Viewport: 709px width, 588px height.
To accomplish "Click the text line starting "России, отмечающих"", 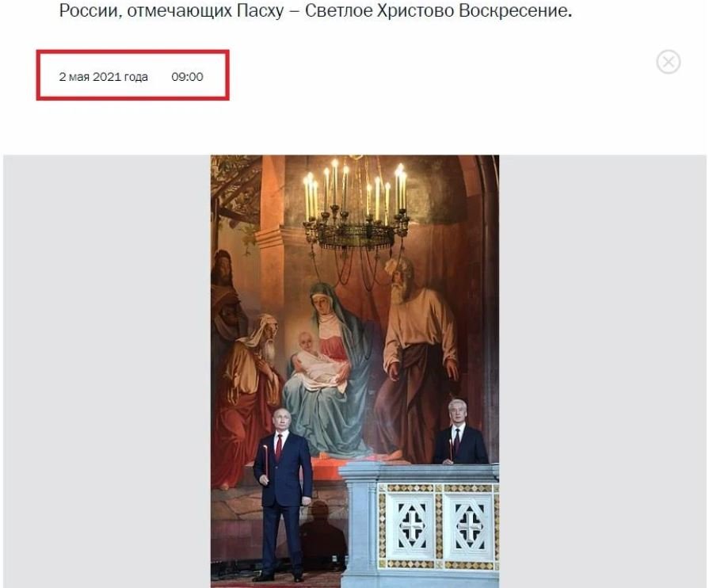I will pyautogui.click(x=315, y=11).
